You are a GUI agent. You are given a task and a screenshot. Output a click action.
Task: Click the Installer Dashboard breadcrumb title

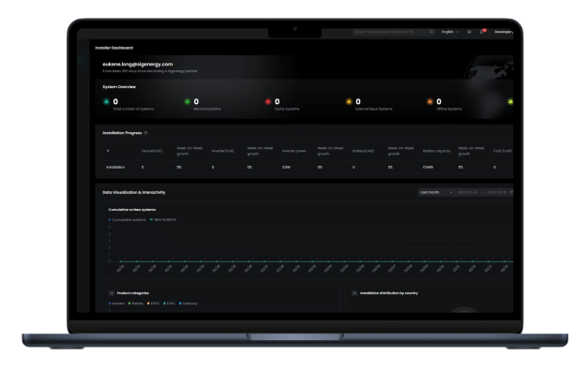tap(114, 48)
